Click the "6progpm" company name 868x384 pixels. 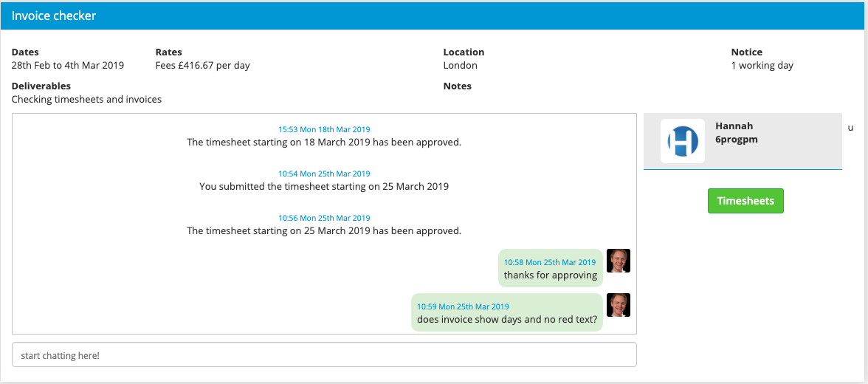(736, 139)
